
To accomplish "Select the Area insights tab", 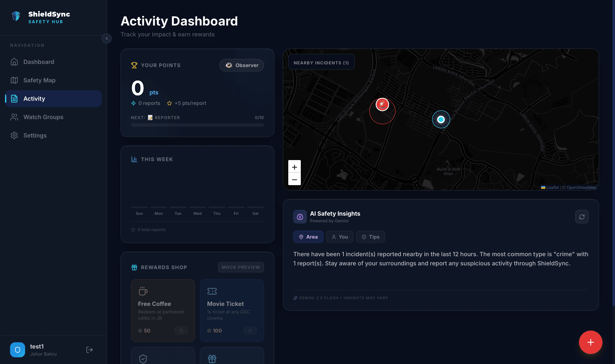I will (308, 237).
